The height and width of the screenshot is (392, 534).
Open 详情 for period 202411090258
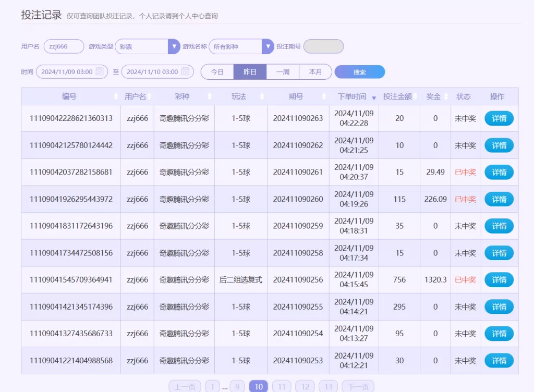click(499, 253)
